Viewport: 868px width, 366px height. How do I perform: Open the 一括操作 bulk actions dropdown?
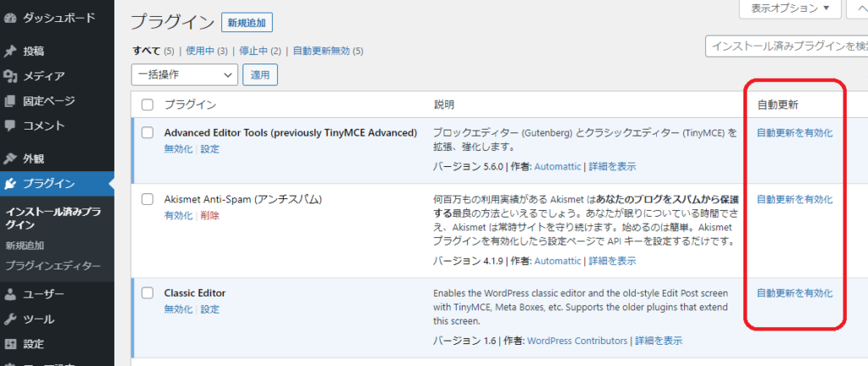pos(185,75)
